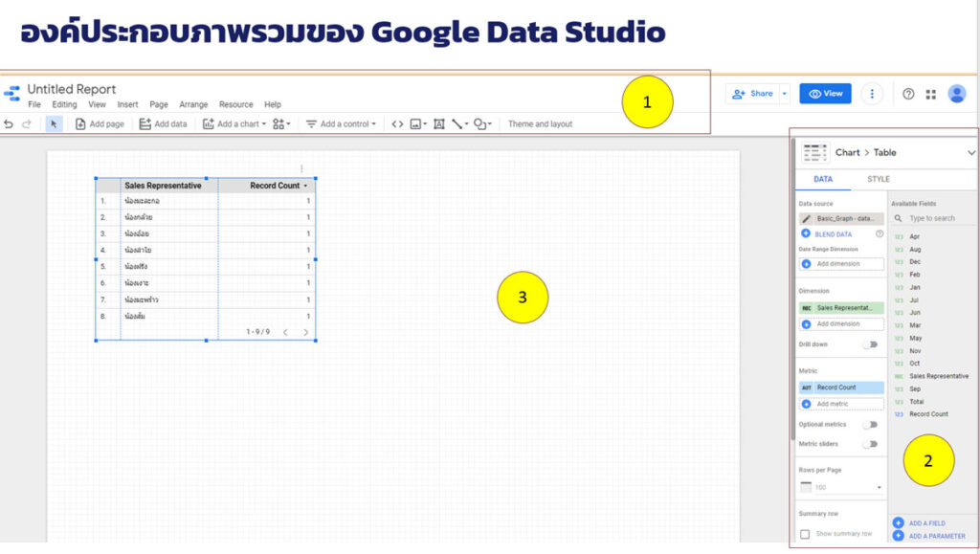Click Add data in toolbar
Viewport: 980px width, 554px height.
(x=163, y=124)
